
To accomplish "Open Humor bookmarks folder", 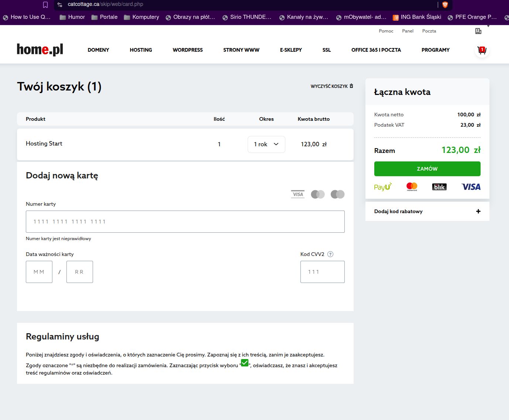I will pos(72,17).
